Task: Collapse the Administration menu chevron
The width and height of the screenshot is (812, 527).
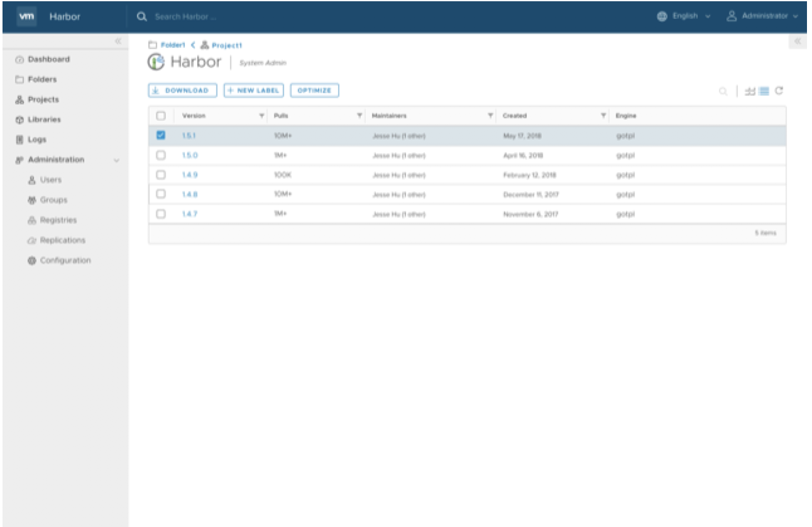Action: click(x=116, y=161)
